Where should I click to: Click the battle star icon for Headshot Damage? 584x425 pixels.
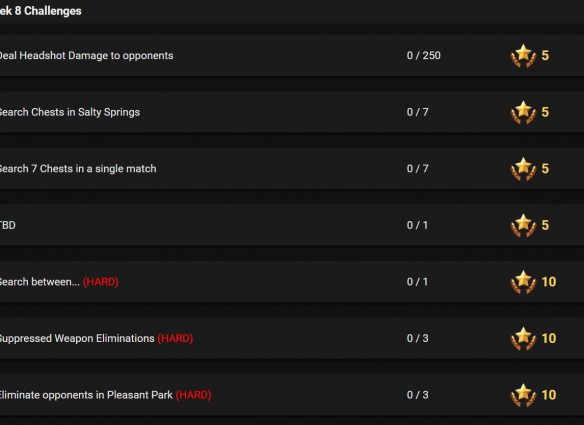click(523, 56)
